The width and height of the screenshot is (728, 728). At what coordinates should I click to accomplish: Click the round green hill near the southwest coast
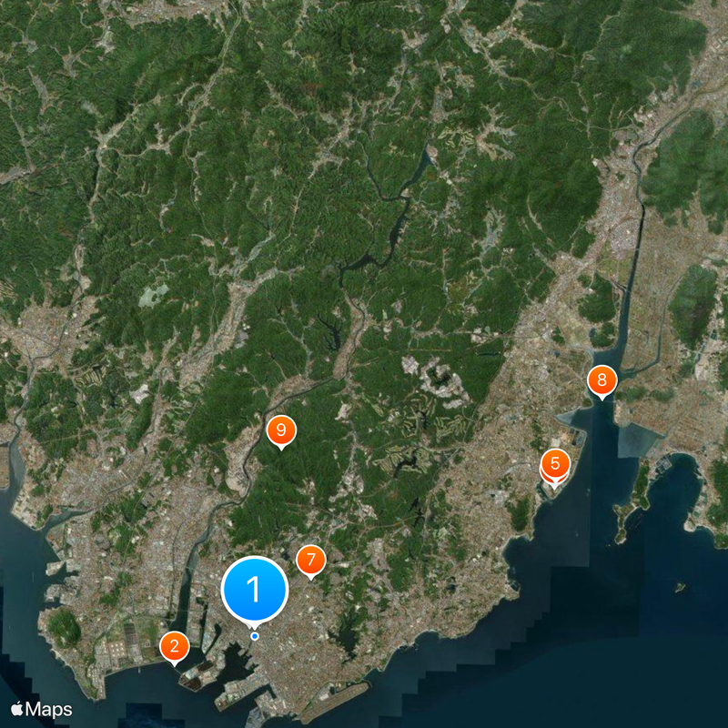(x=64, y=628)
